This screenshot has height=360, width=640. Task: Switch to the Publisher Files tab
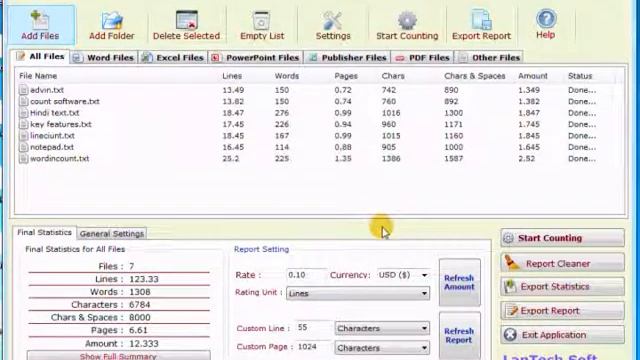point(347,58)
